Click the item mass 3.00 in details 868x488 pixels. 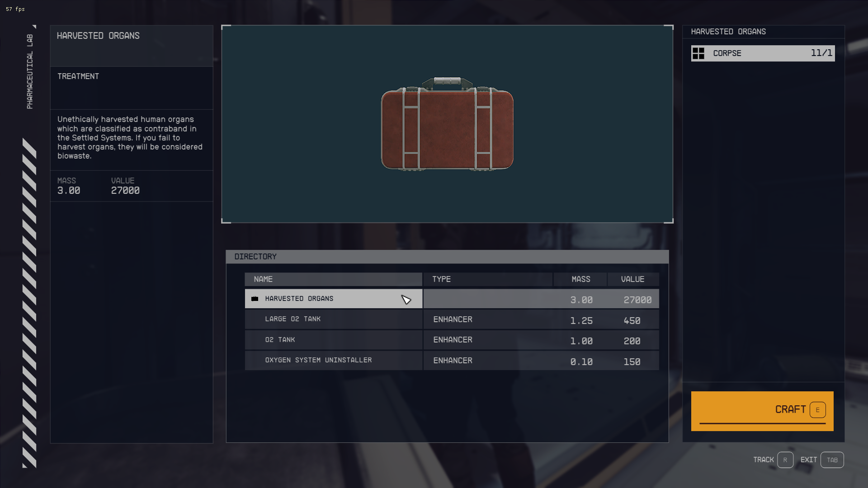click(x=69, y=191)
